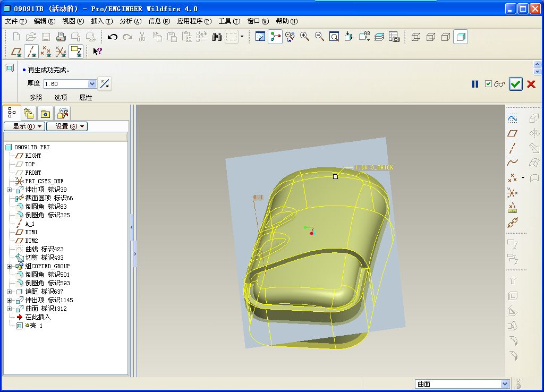Toggle datum points display

tap(46, 52)
